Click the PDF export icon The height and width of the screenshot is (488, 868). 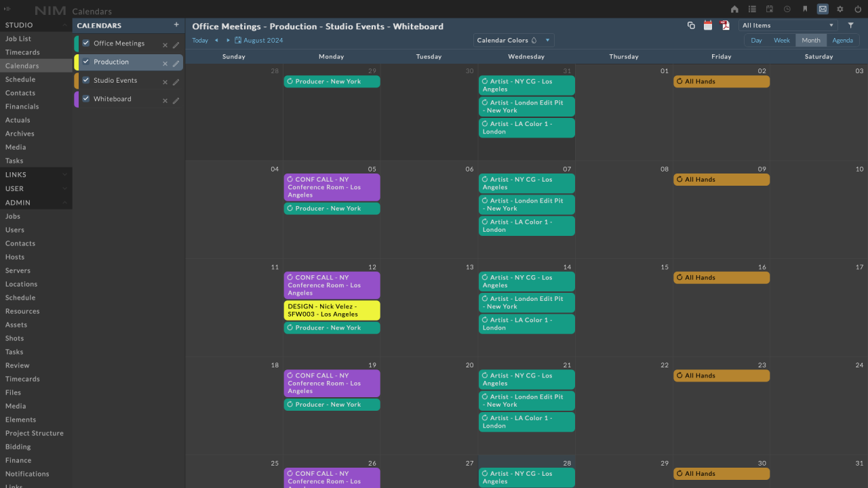tap(725, 26)
